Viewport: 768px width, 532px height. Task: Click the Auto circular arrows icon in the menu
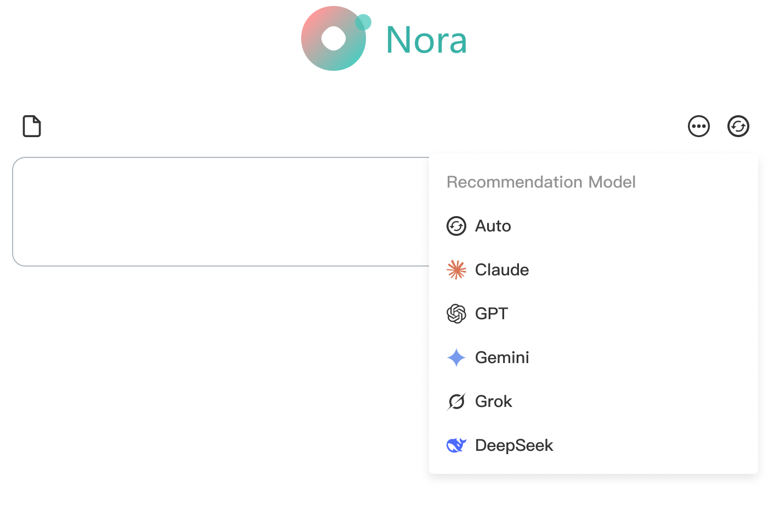(456, 226)
